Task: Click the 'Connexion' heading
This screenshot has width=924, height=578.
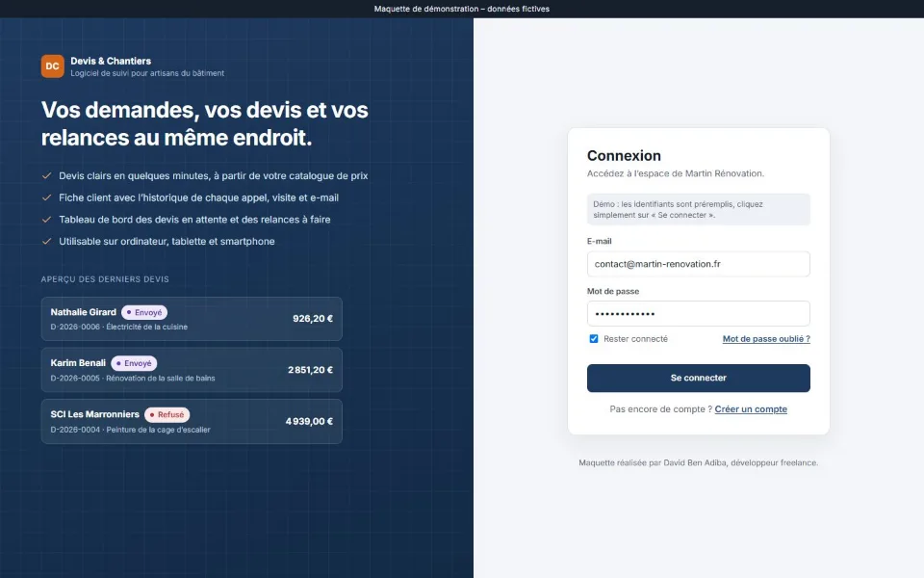Action: click(x=624, y=156)
